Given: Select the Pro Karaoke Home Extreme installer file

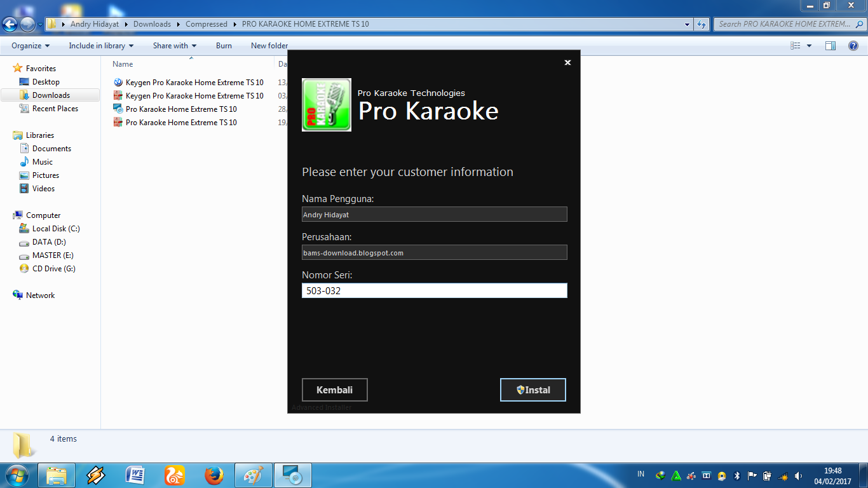Looking at the screenshot, I should pos(175,109).
